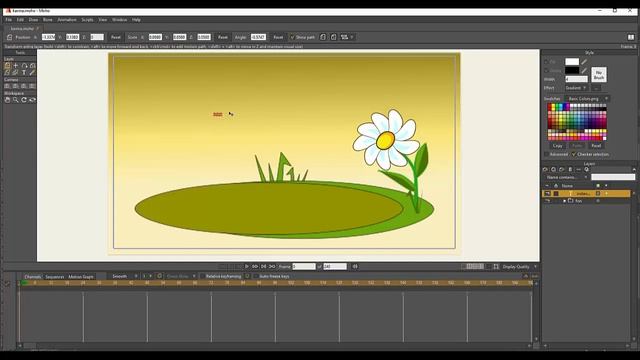Screen dimensions: 640x360
Task: Open the File menu
Action: (9, 20)
